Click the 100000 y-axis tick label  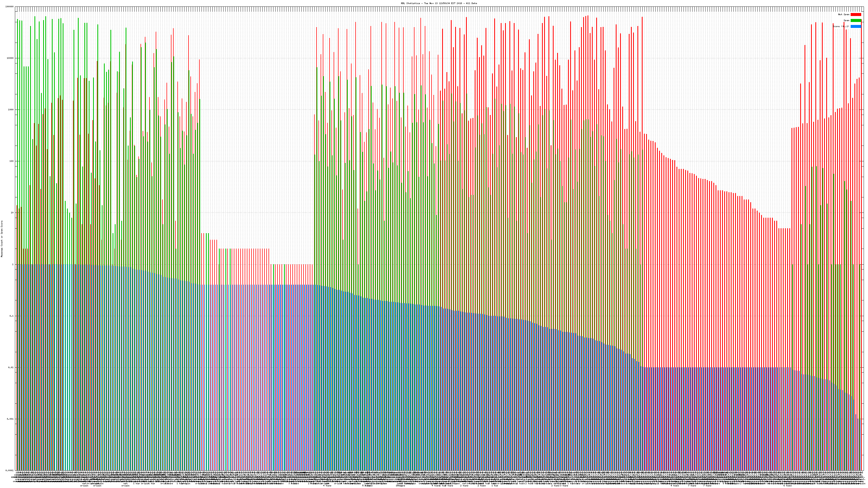pos(10,7)
